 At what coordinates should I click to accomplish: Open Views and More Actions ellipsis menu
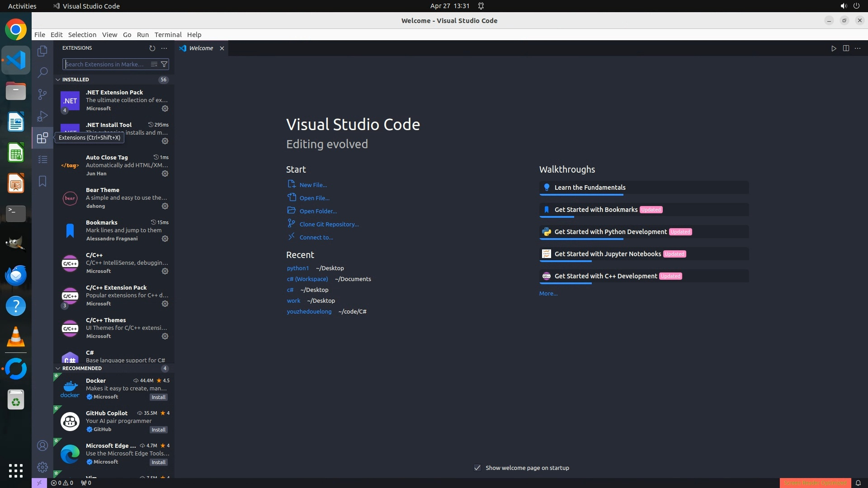164,48
